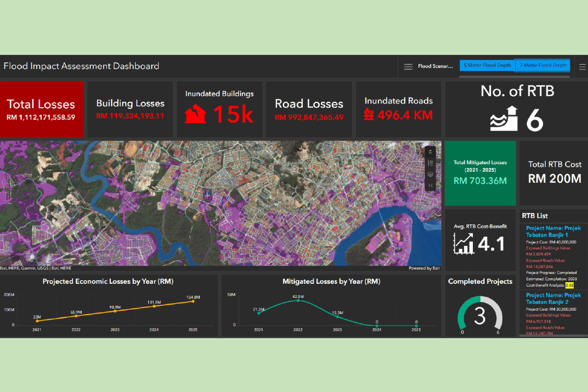Viewport: 588px width, 392px height.
Task: Click Project Cost: RM 30,000,000 line
Action: coord(551,309)
